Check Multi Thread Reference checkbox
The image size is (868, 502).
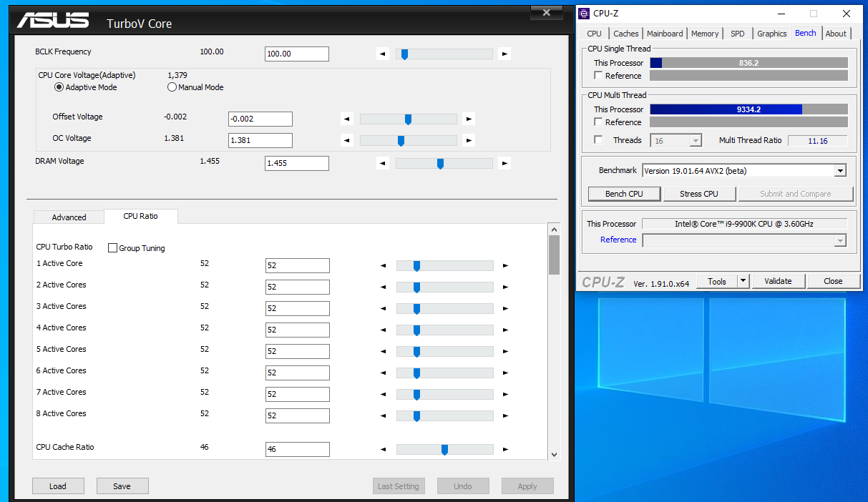point(598,122)
